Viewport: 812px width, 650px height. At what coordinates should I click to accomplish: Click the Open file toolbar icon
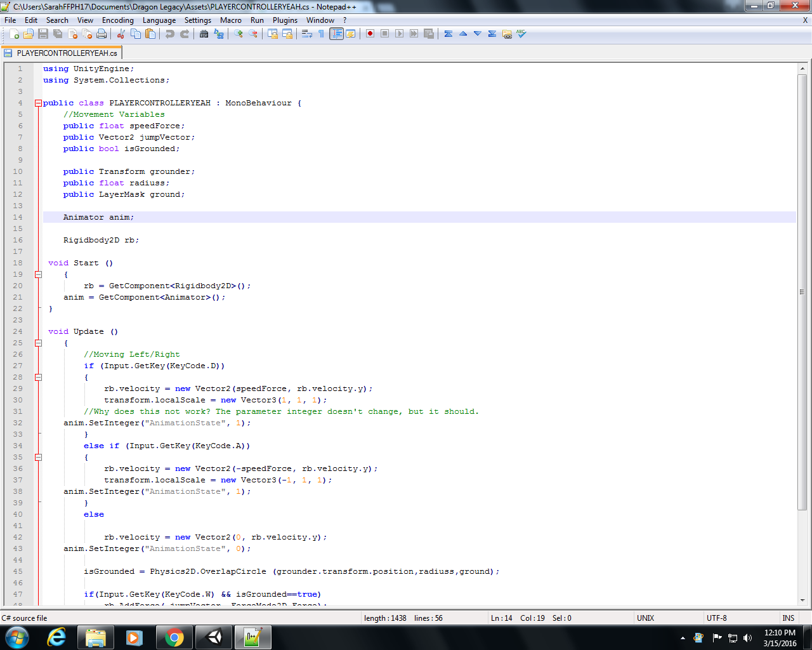(x=29, y=34)
